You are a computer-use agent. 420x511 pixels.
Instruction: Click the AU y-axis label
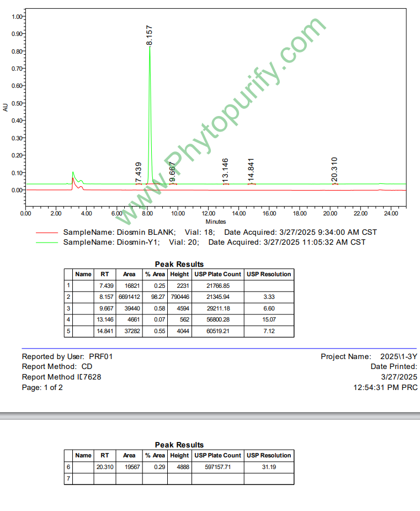6,107
